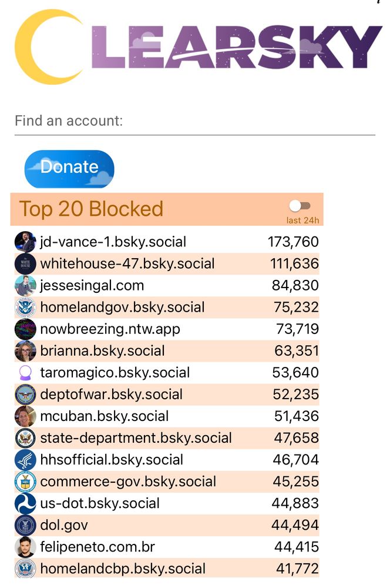Click the us-dot logo avatar
Image resolution: width=390 pixels, height=588 pixels.
coord(25,503)
